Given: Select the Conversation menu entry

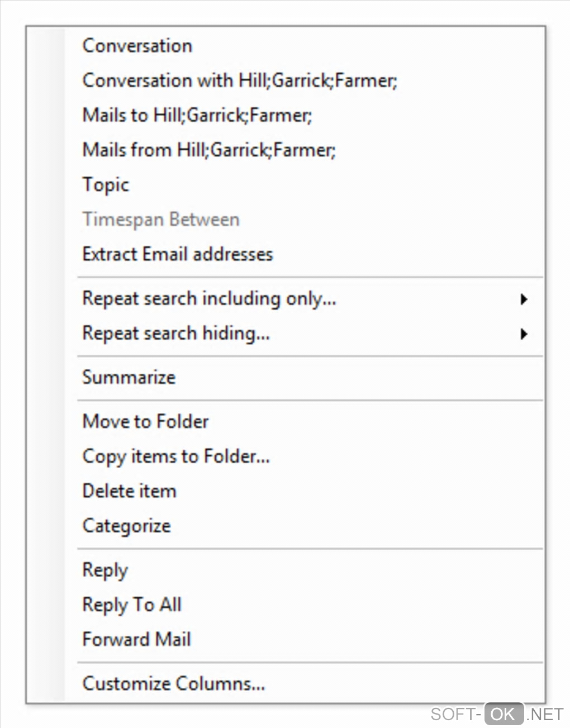Looking at the screenshot, I should tap(137, 46).
